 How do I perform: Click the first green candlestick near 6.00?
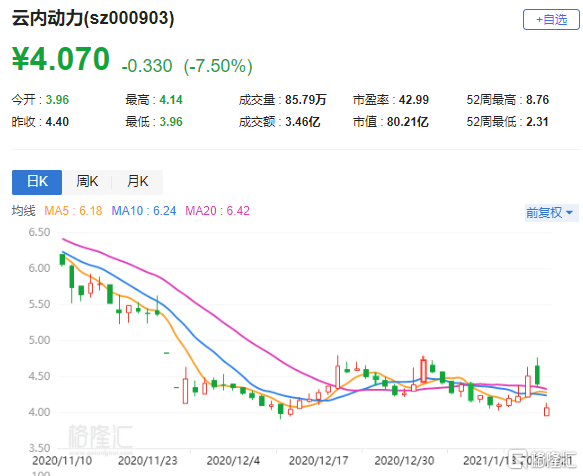pyautogui.click(x=62, y=260)
